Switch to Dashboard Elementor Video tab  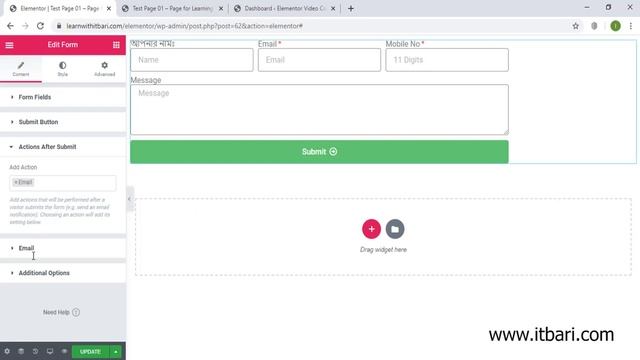tap(284, 9)
